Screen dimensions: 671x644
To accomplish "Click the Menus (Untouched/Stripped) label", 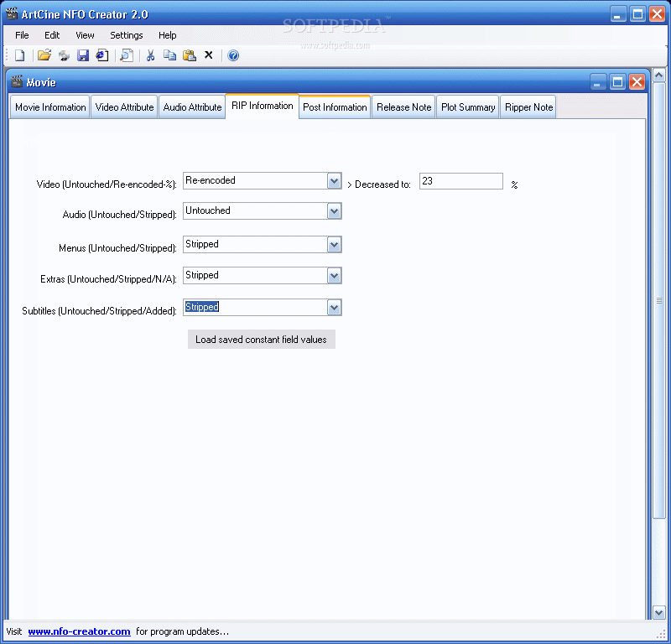I will (x=117, y=248).
